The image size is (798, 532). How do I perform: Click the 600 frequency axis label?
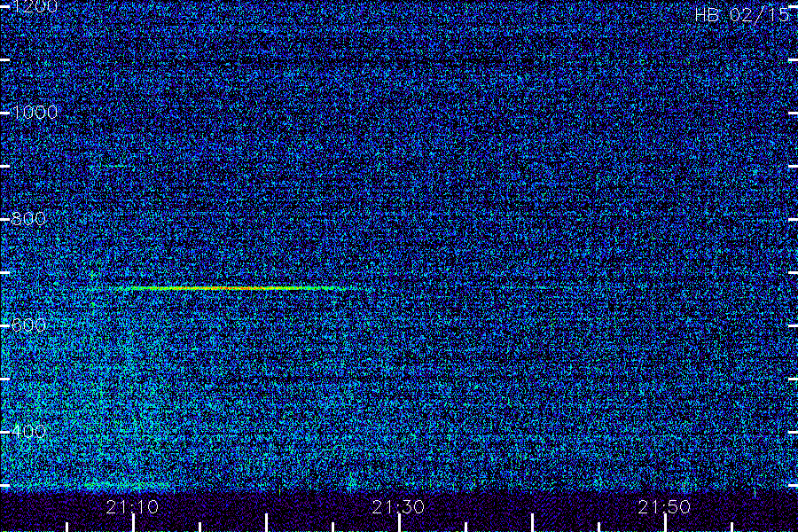pos(28,325)
